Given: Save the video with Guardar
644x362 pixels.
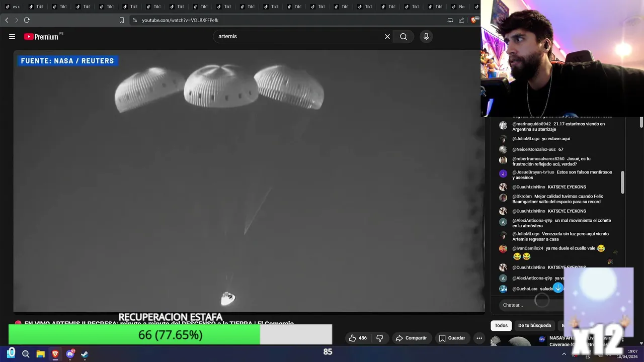Looking at the screenshot, I should [x=452, y=338].
